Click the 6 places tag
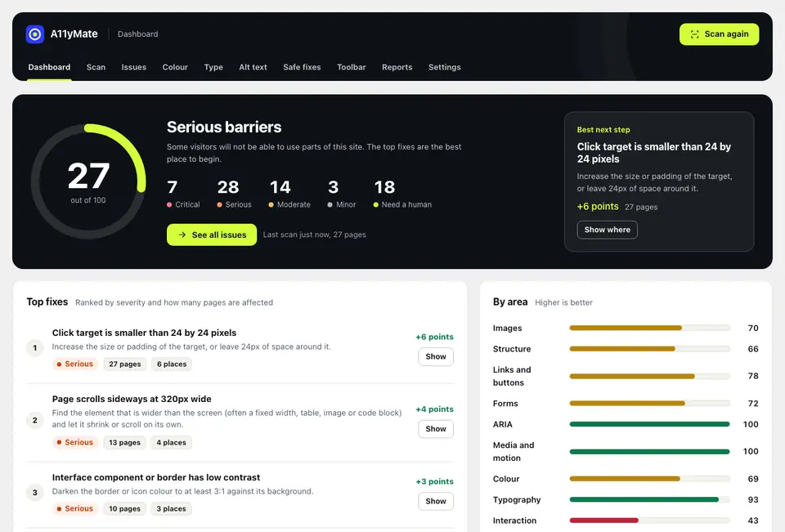 (172, 364)
